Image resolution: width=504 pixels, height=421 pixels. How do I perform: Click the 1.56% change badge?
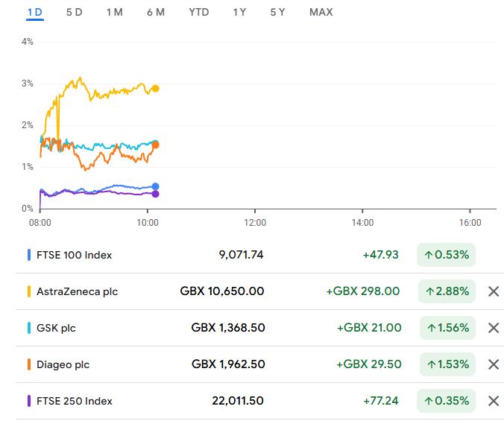(x=448, y=328)
